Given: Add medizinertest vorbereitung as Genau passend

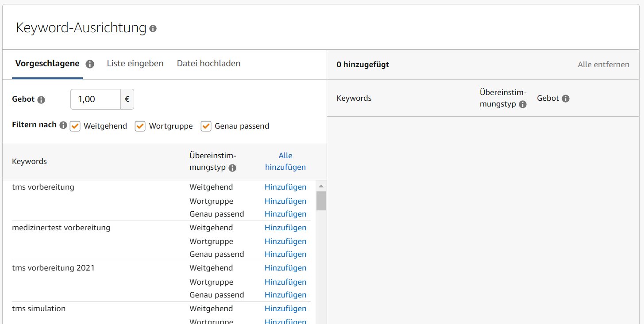Looking at the screenshot, I should coord(285,254).
